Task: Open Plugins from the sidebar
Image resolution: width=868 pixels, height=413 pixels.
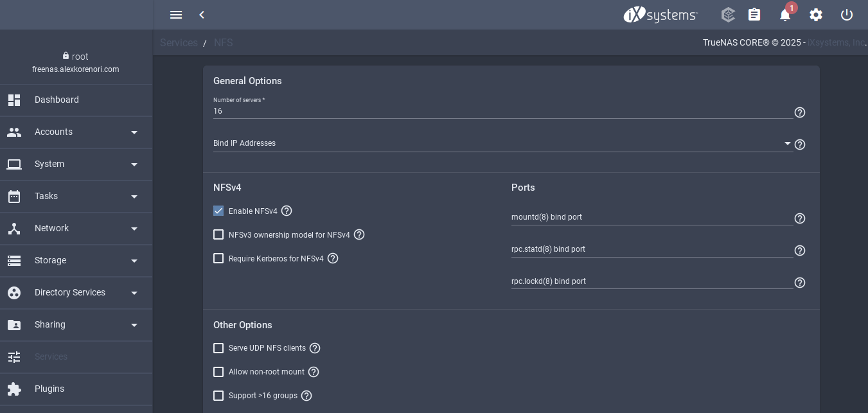Action: tap(49, 389)
